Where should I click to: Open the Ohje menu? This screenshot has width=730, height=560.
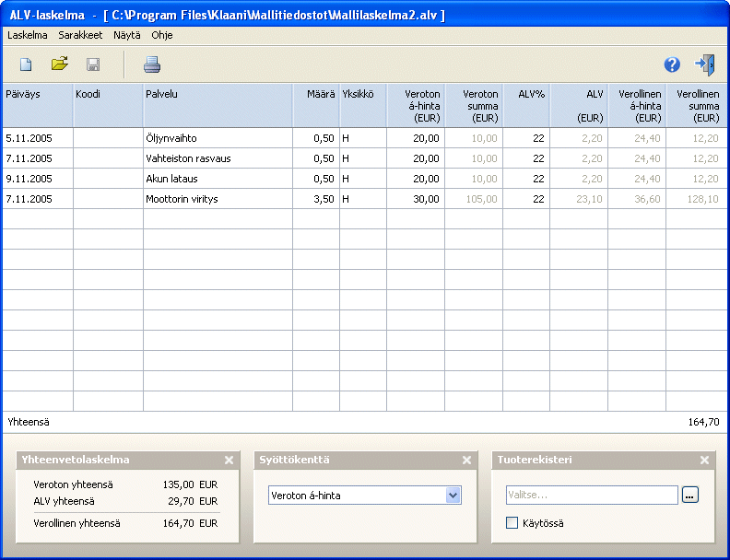(161, 35)
